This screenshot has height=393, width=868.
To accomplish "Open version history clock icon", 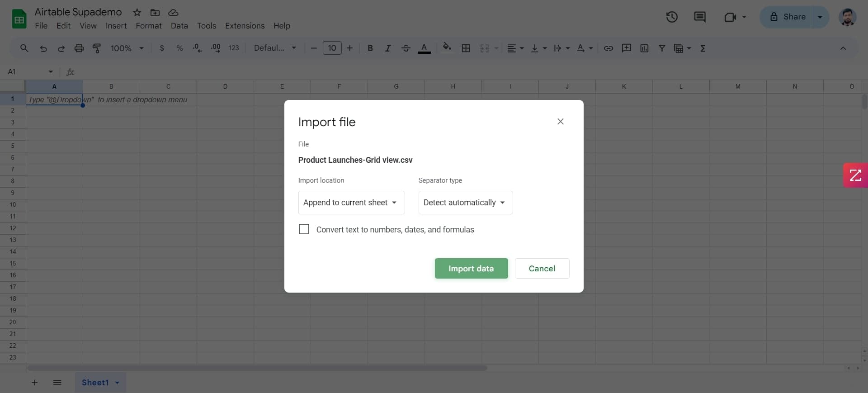I will [x=672, y=17].
